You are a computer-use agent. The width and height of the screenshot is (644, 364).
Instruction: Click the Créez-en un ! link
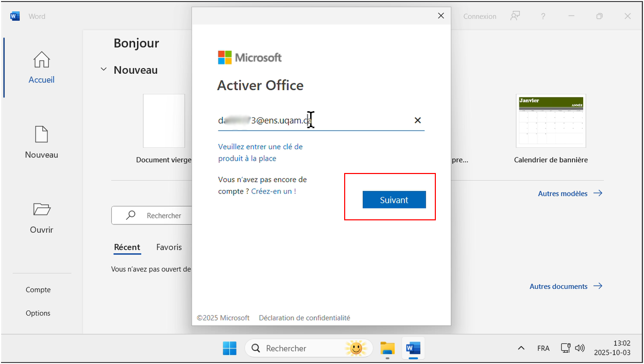tap(274, 191)
